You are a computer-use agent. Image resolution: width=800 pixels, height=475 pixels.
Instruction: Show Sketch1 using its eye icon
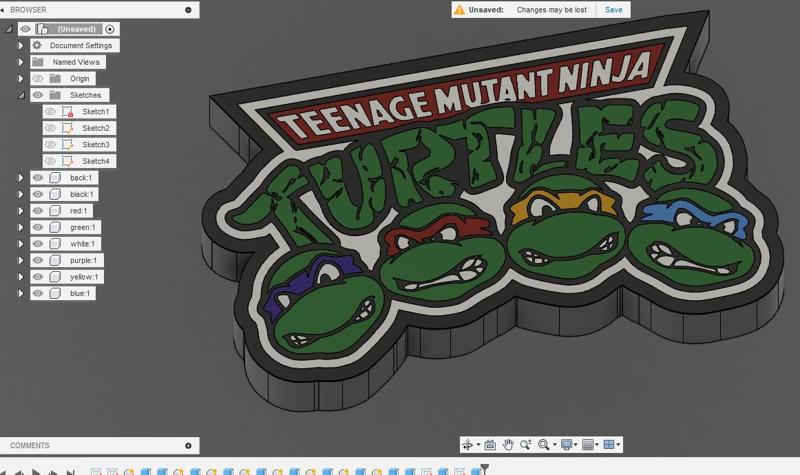click(x=50, y=111)
